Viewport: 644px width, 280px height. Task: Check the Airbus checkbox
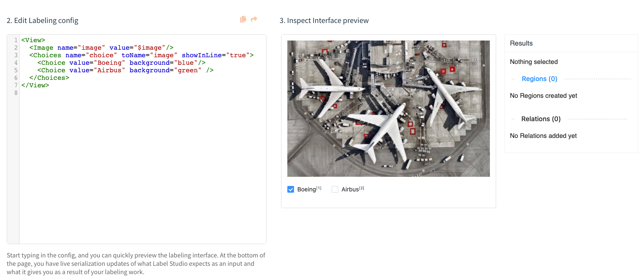pyautogui.click(x=335, y=189)
